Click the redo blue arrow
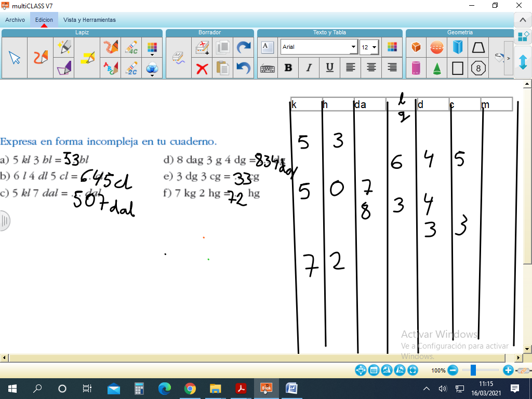The image size is (532, 399). point(243,47)
